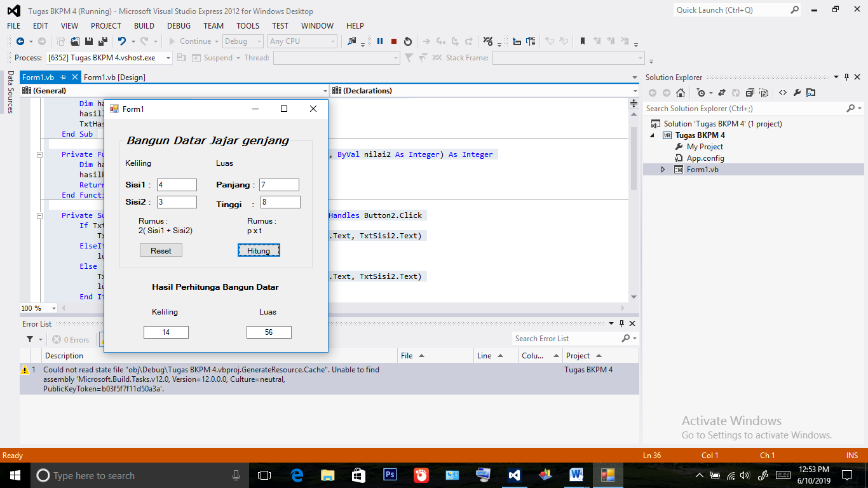Viewport: 868px width, 488px height.
Task: Pause execution with the Break All icon
Action: pos(380,41)
